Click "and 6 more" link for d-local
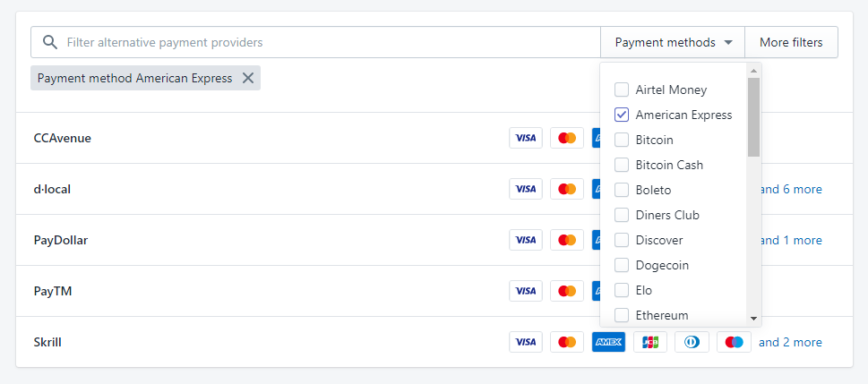Image resolution: width=868 pixels, height=384 pixels. [x=790, y=189]
